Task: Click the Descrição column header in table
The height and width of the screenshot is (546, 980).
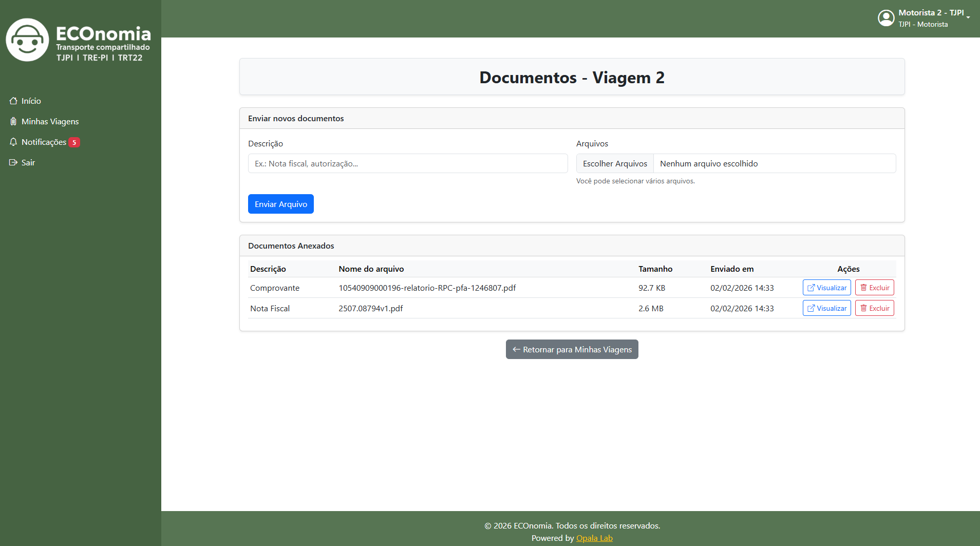Action: 268,269
